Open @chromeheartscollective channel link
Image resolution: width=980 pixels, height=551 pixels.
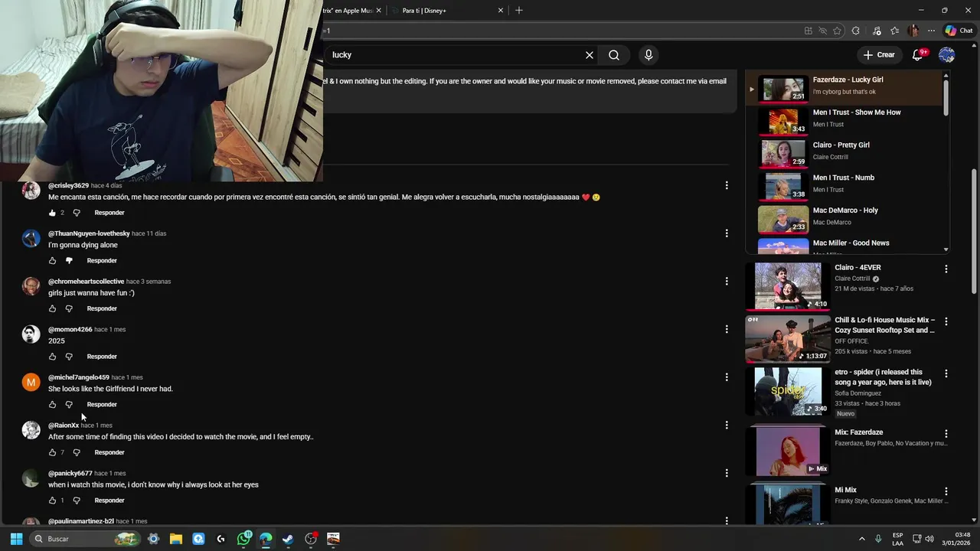pos(86,282)
